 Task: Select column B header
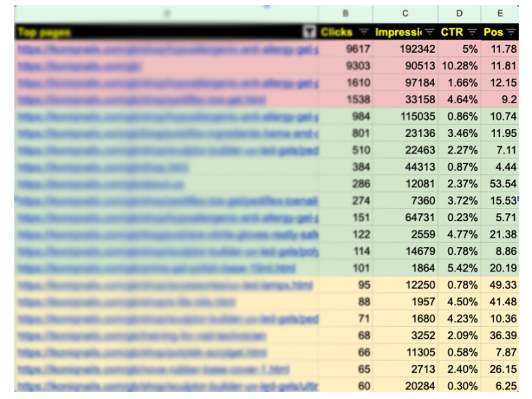point(345,14)
